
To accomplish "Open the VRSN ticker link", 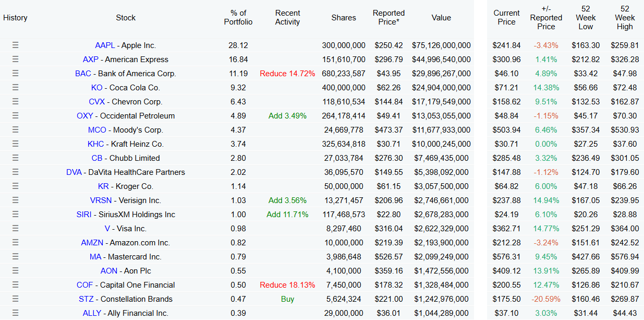I will coord(101,200).
